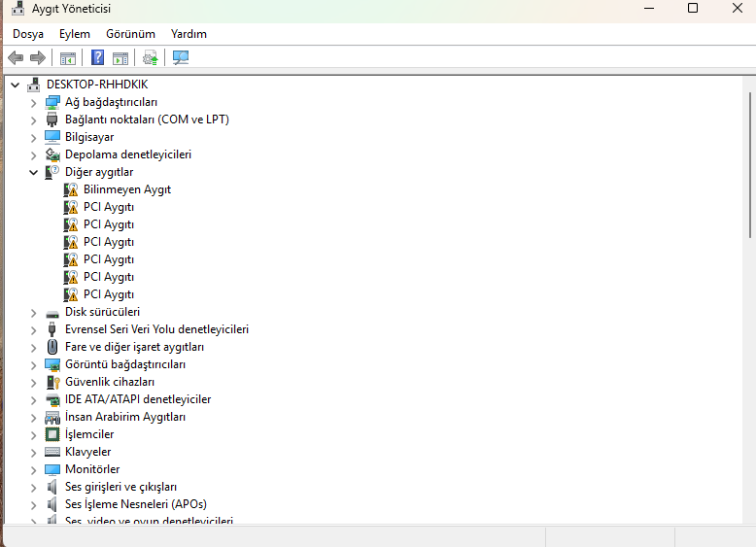Collapse the DESKTOP-RHHDKIK root node
Screen dimensions: 756x547
tap(16, 85)
